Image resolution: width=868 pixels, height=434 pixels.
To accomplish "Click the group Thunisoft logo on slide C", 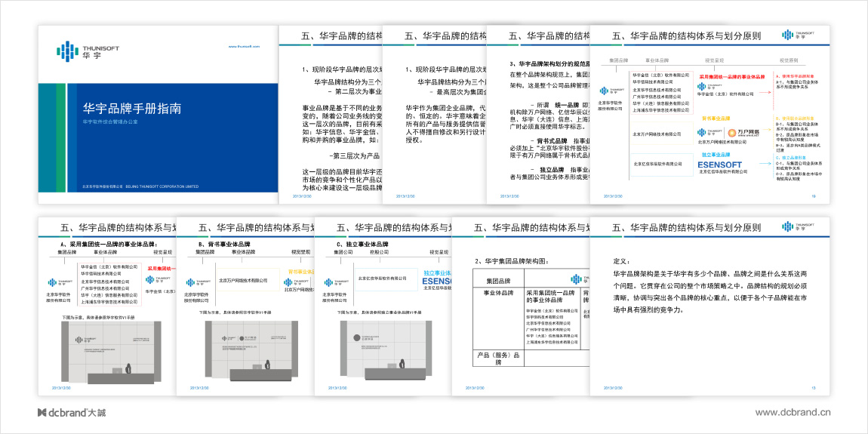I will pos(336,282).
